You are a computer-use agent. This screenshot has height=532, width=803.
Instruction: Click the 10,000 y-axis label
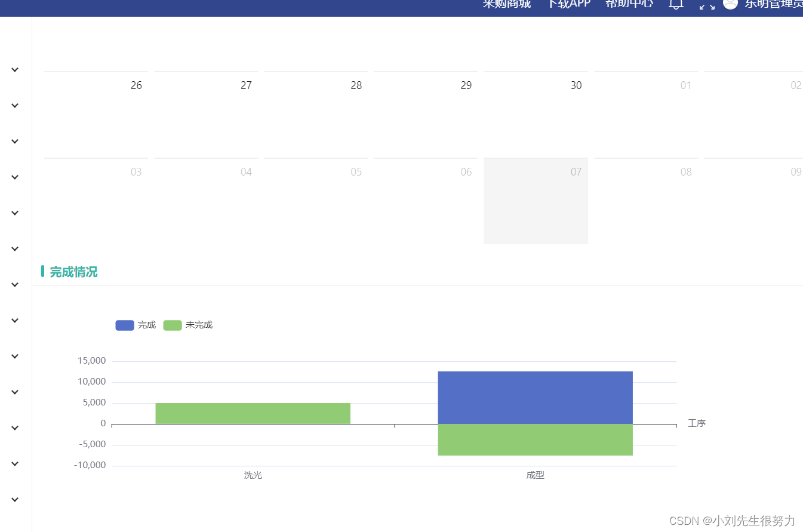(x=92, y=382)
